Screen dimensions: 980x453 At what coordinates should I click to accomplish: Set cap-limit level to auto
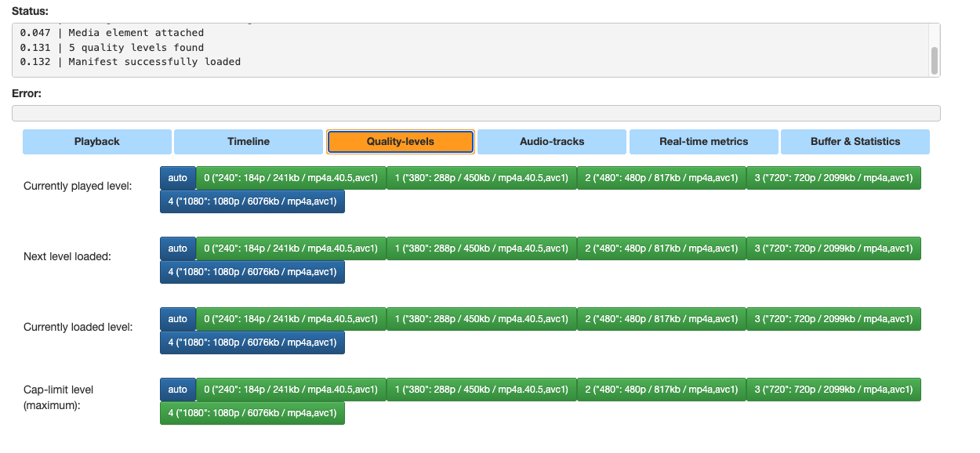coord(177,390)
